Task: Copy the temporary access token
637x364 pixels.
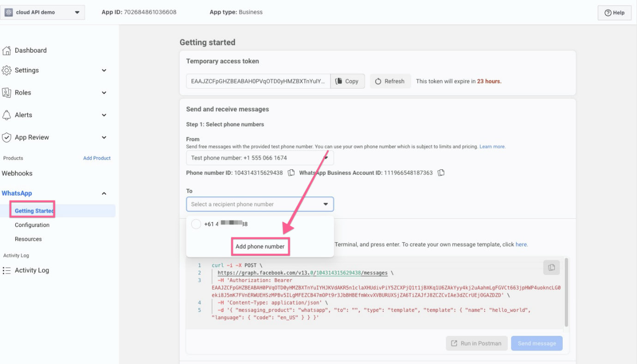Action: click(348, 81)
